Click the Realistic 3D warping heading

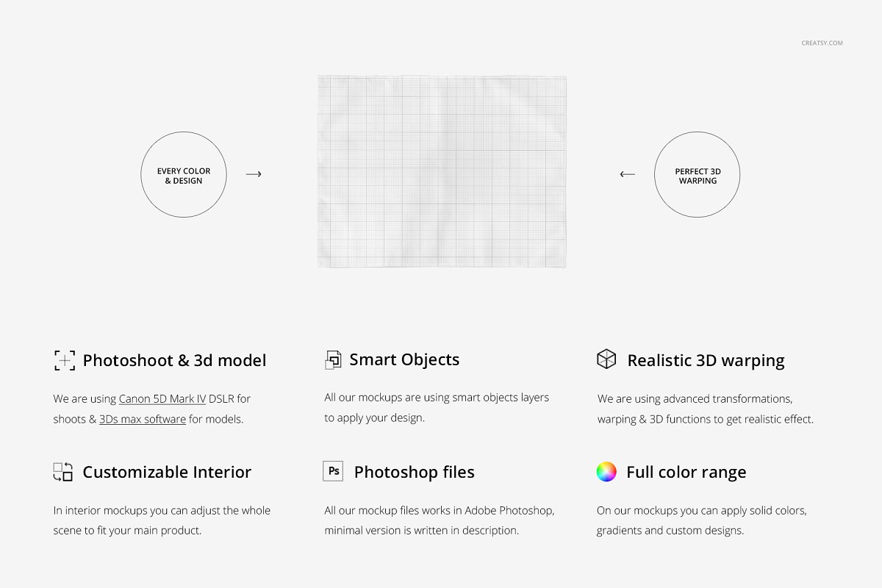click(x=706, y=360)
